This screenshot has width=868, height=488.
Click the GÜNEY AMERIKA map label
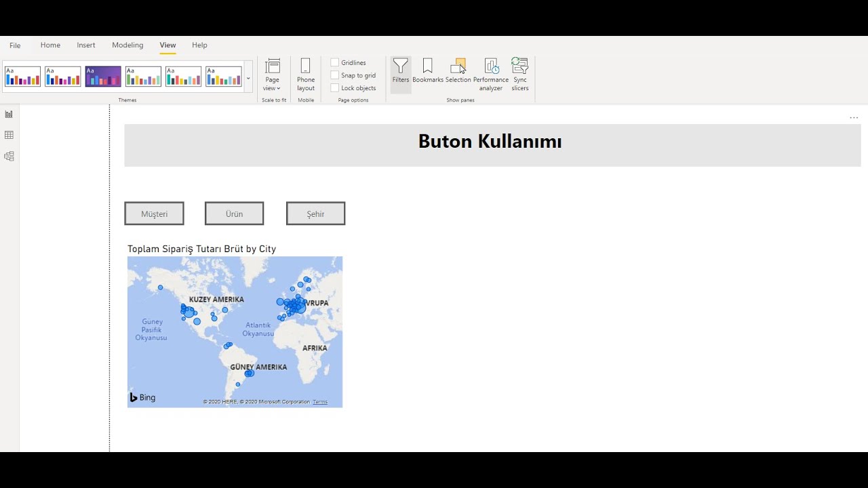pos(258,367)
